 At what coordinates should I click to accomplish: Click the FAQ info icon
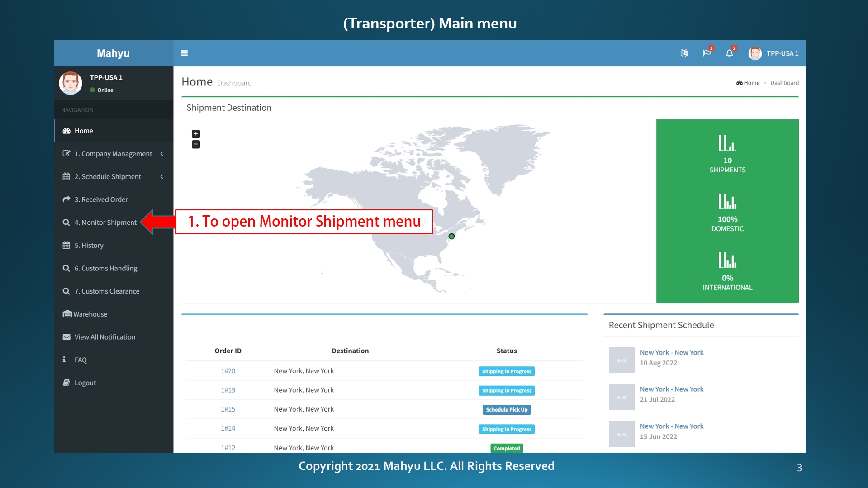64,360
